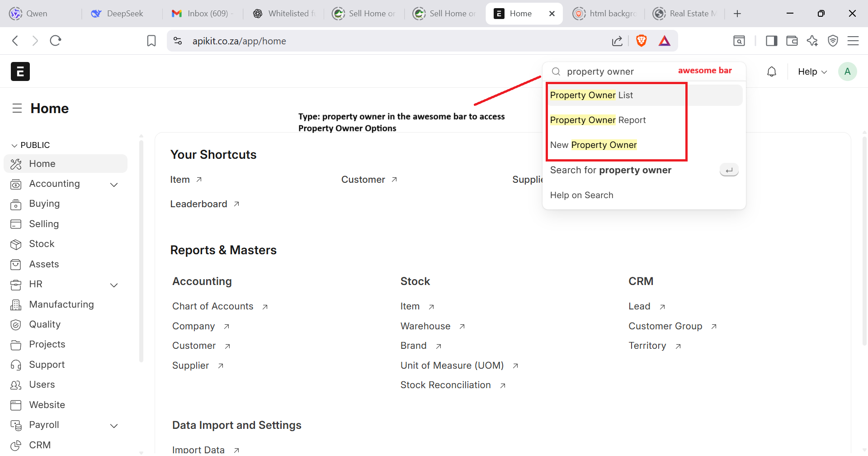The height and width of the screenshot is (456, 868).
Task: Open the Help dropdown menu
Action: [x=812, y=71]
